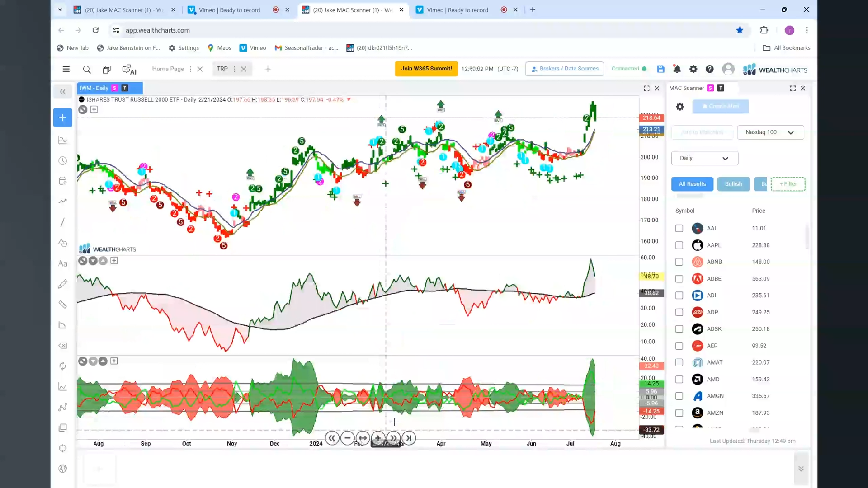Open Home Page tab options menu
Screen dimensions: 868x488
click(x=190, y=69)
